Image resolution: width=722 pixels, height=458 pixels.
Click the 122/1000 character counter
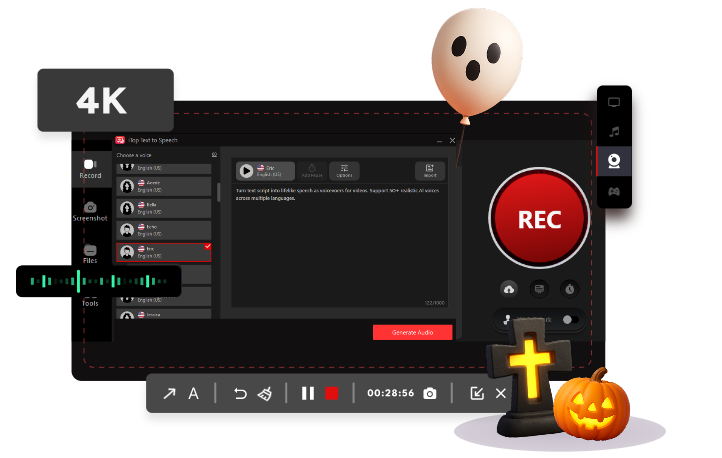pos(435,303)
